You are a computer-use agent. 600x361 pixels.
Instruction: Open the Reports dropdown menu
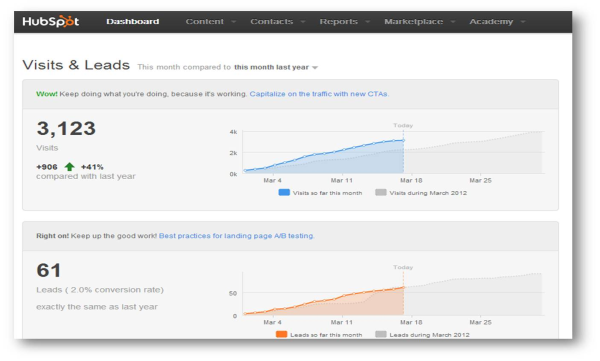pos(344,21)
